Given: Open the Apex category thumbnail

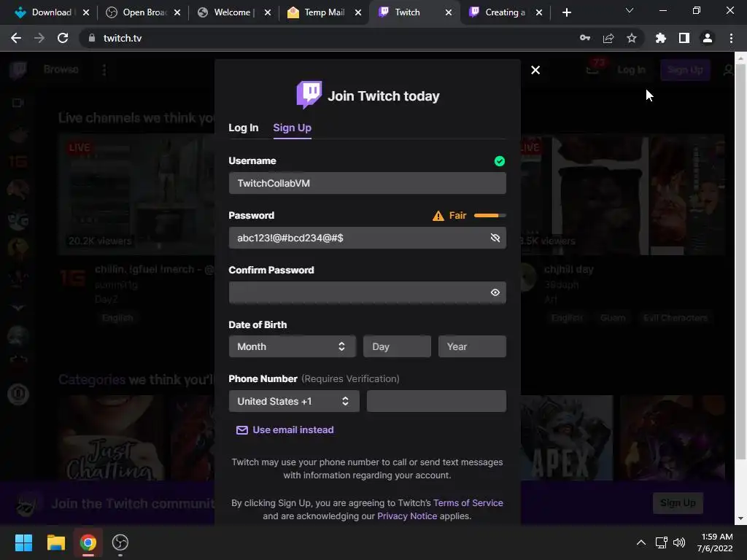Looking at the screenshot, I should pyautogui.click(x=567, y=437).
